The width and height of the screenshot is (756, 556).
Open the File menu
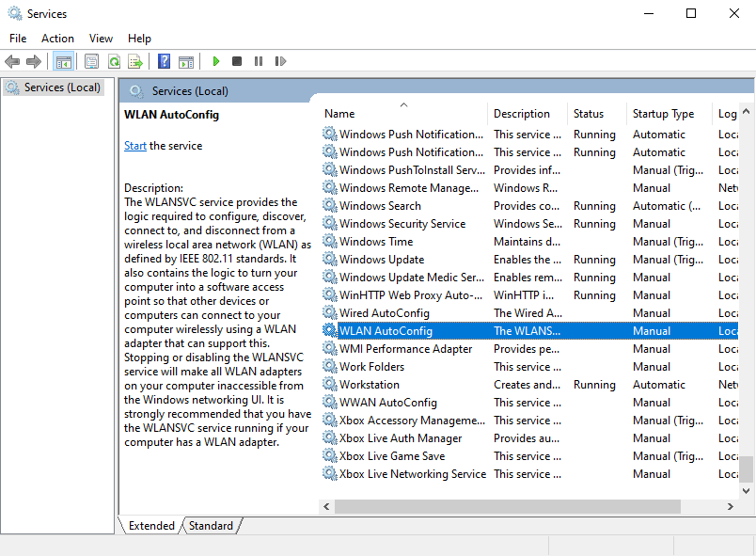click(x=18, y=38)
